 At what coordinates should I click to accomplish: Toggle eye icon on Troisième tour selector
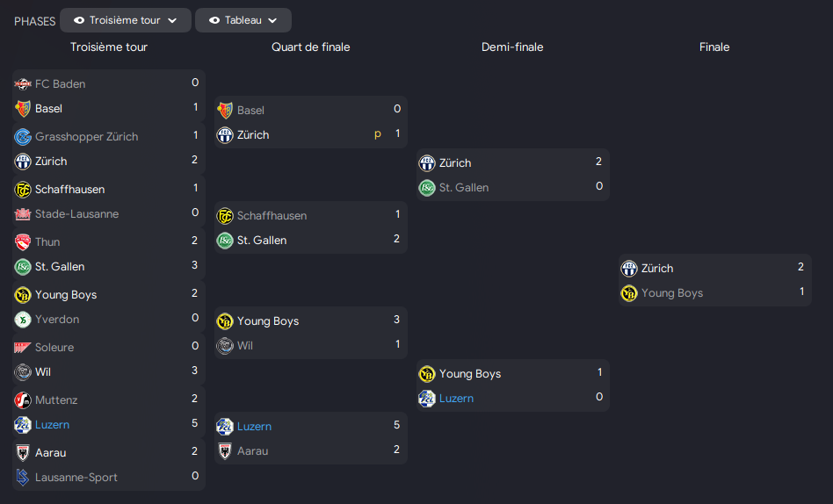(x=79, y=20)
